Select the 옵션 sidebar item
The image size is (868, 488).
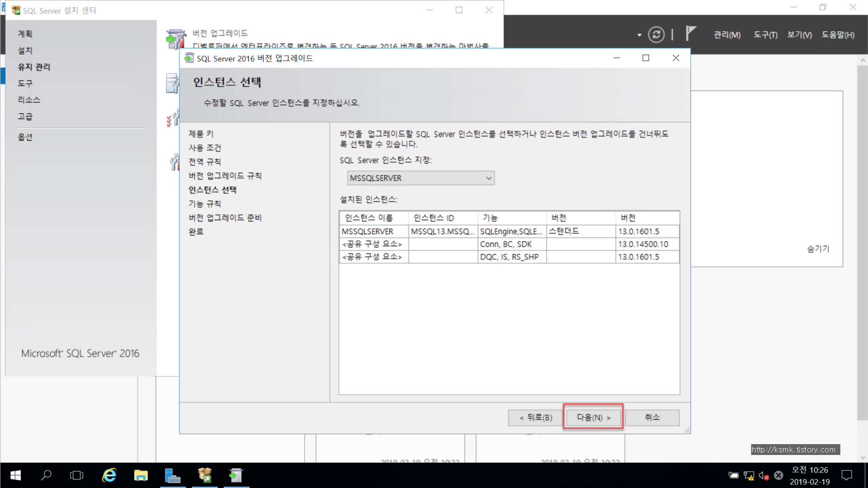click(25, 137)
